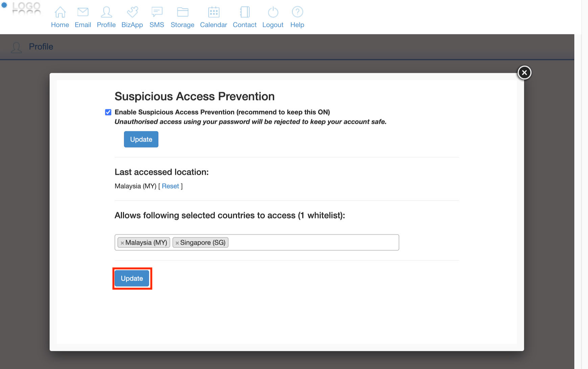Click the Profile person icon in navbar
Screen dimensions: 588x369
click(106, 12)
